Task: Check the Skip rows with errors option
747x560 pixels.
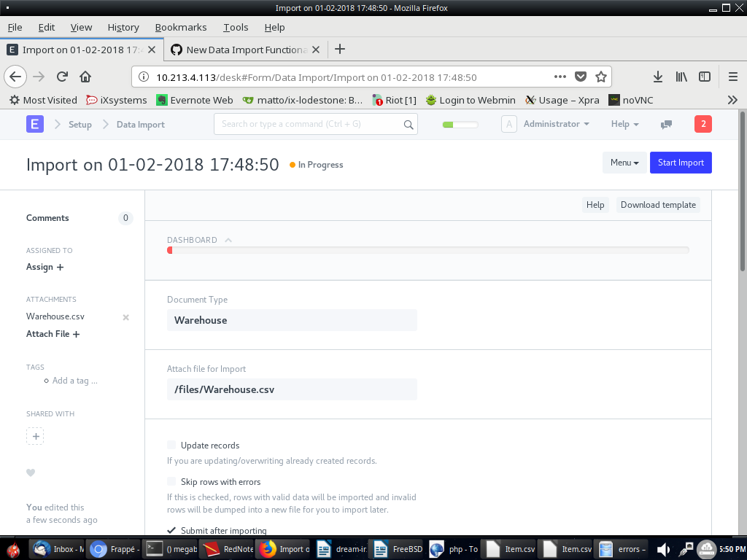Action: [x=171, y=481]
